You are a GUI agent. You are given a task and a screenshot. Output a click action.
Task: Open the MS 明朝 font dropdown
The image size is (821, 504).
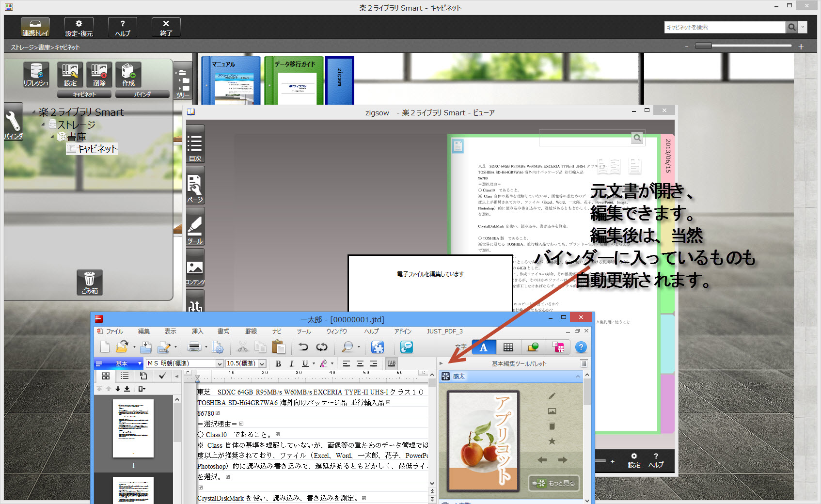(x=220, y=363)
